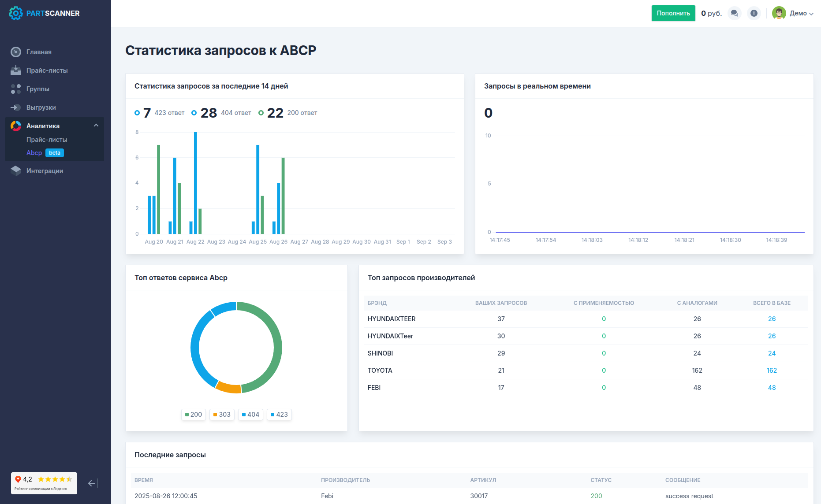
Task: Click the Пополнить button
Action: click(x=673, y=13)
